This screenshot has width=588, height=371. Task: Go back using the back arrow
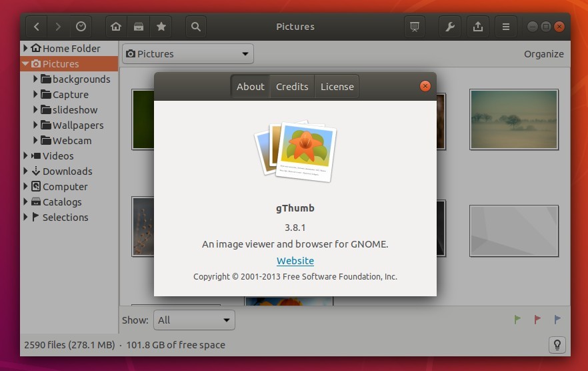coord(37,27)
